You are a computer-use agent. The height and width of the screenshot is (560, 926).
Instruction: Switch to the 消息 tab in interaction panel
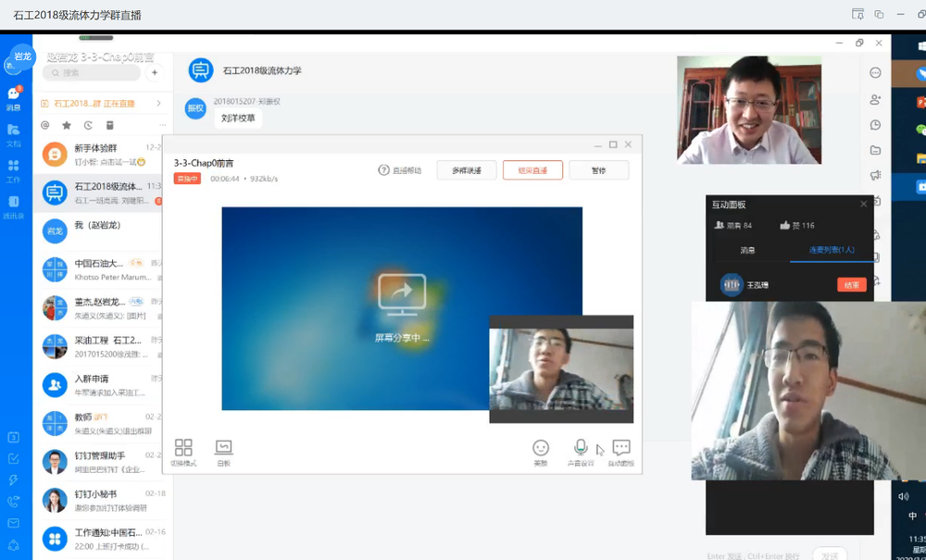click(746, 250)
